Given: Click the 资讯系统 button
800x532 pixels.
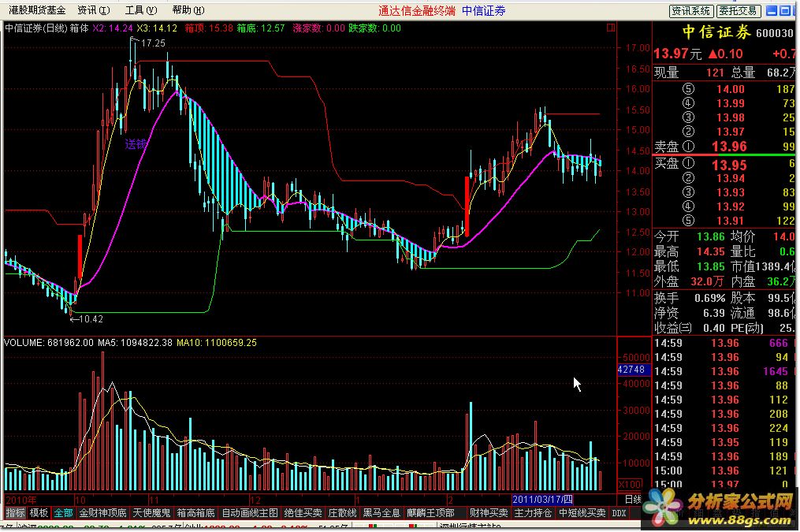Looking at the screenshot, I should click(690, 11).
